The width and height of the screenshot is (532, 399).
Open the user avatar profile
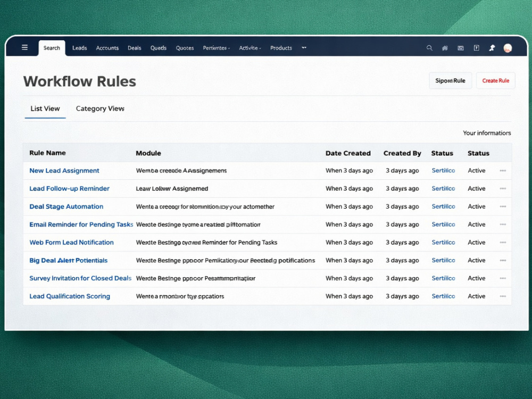click(x=508, y=48)
